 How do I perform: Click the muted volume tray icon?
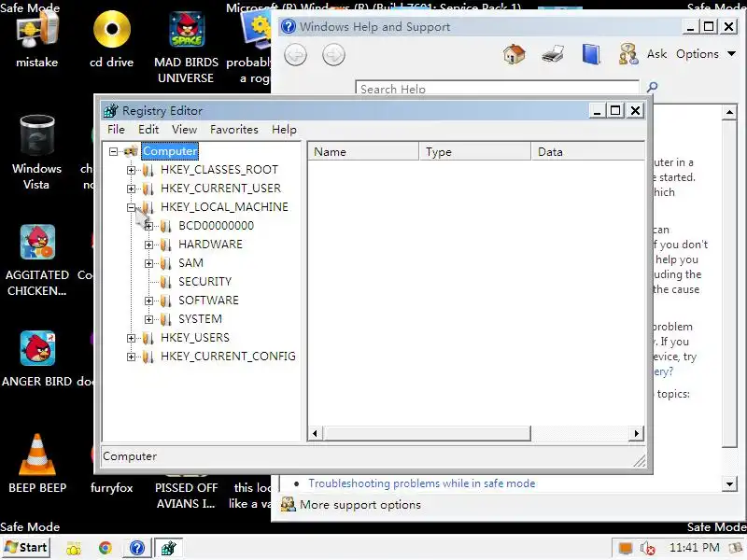click(647, 548)
